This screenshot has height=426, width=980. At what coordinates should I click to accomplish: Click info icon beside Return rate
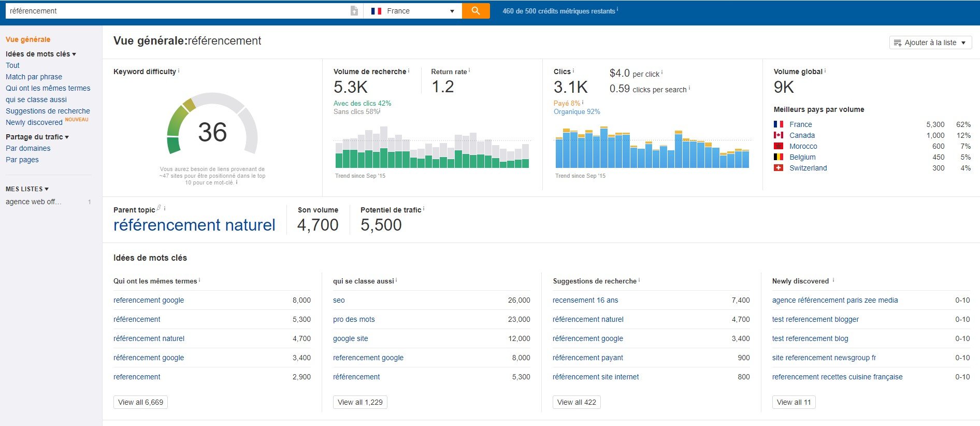[x=469, y=70]
